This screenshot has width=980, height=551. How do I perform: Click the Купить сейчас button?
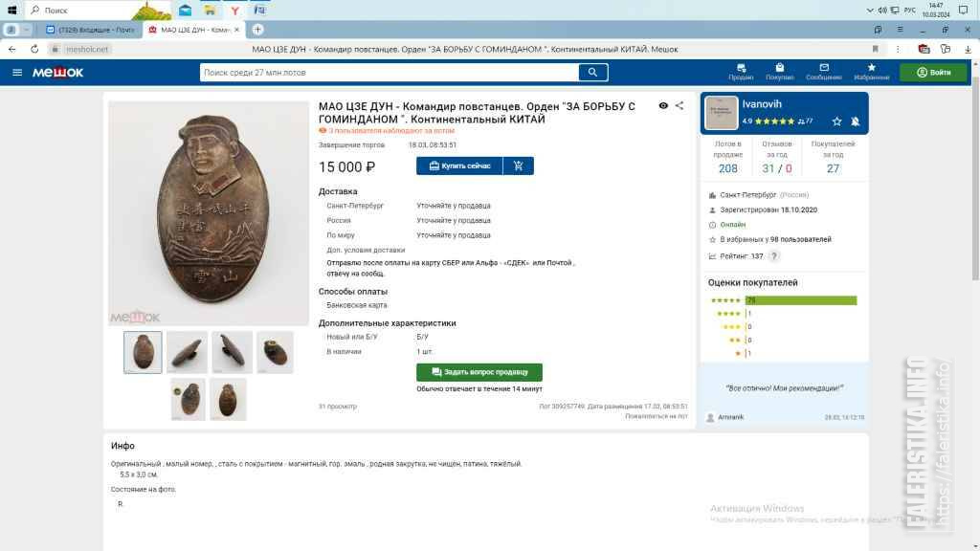pyautogui.click(x=459, y=166)
